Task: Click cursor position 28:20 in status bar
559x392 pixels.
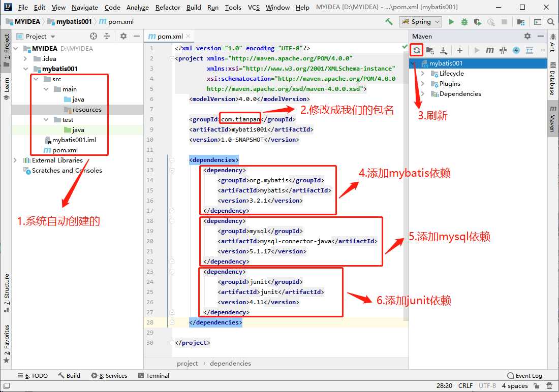Action: (444, 385)
